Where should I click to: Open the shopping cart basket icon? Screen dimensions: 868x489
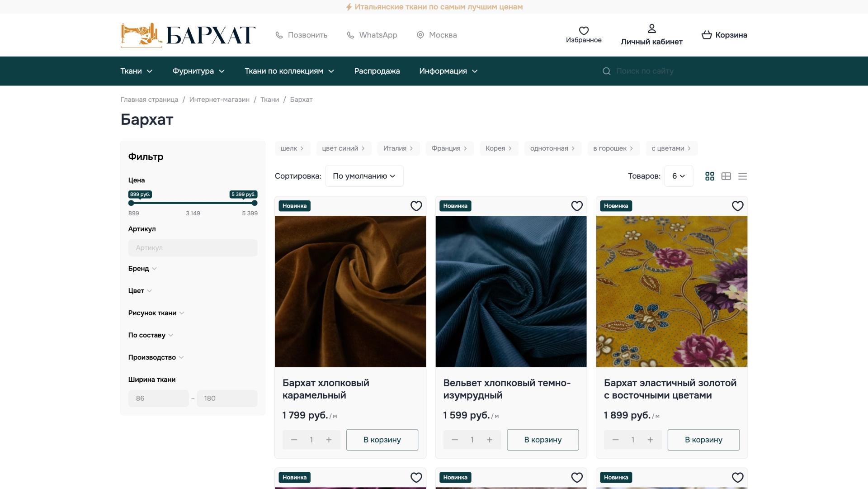(x=707, y=35)
